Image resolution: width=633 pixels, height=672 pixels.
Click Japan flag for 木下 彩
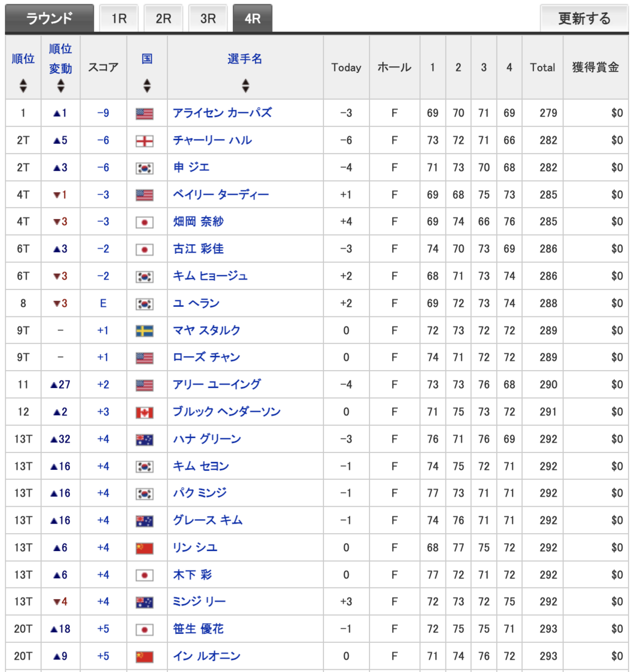[x=144, y=576]
